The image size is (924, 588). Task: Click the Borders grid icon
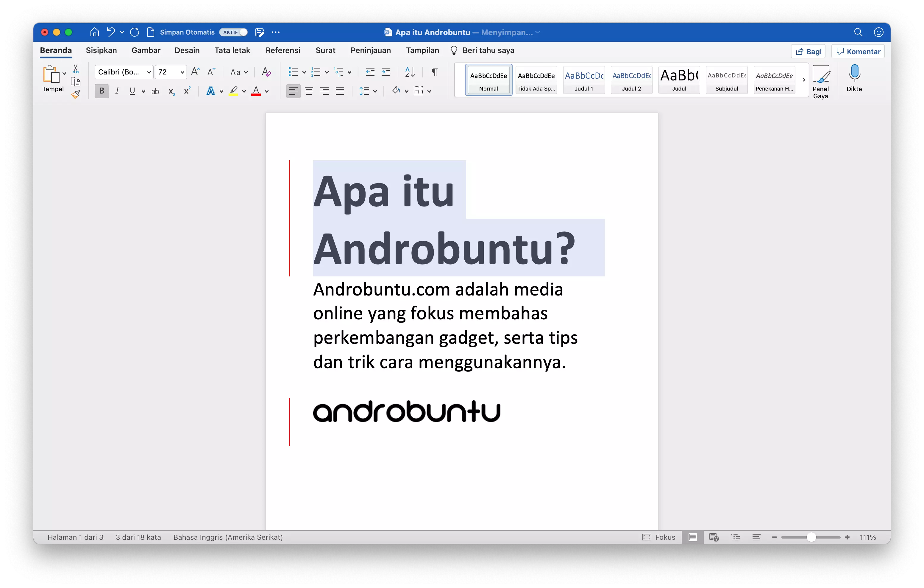418,91
